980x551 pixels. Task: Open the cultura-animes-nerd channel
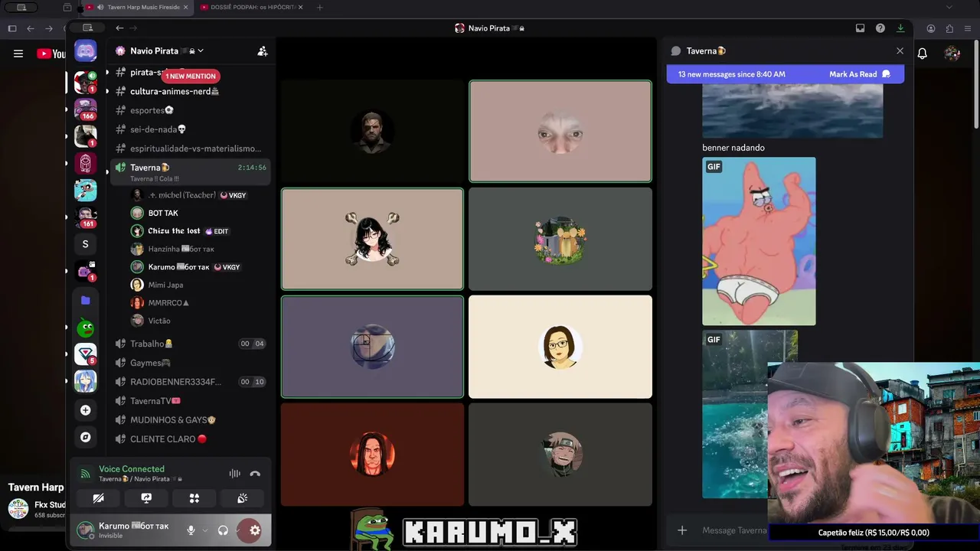190,91
